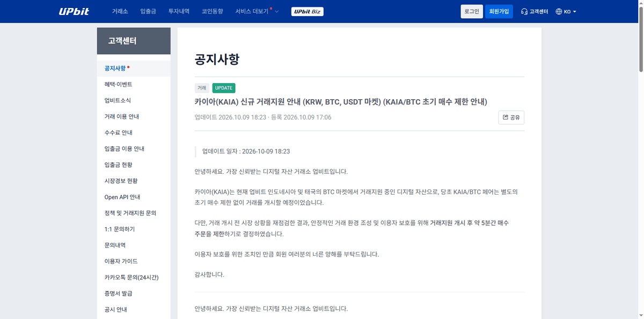Select 혜택·이벤트 in the sidebar
This screenshot has height=319, width=644.
tap(134, 84)
